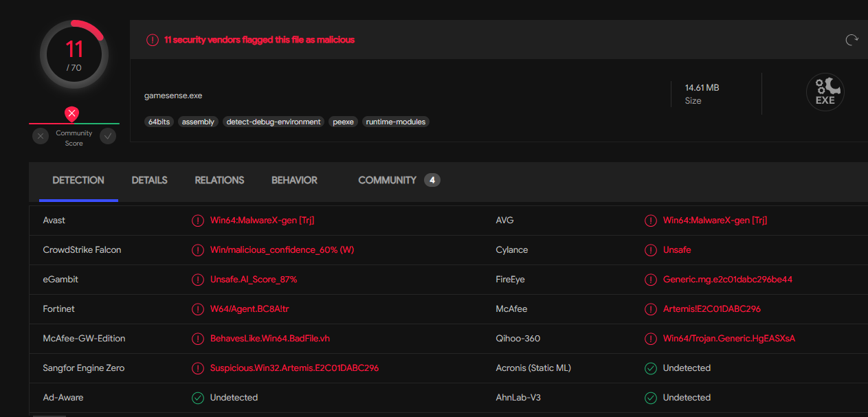Downvote with the community score X icon

[41, 136]
